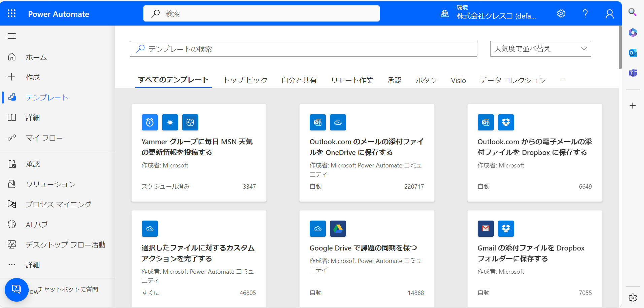Open Outlook.com to Dropbox template title
The width and height of the screenshot is (644, 308).
(535, 147)
